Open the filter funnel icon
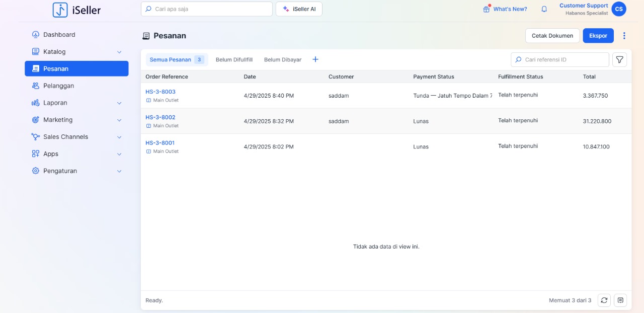 [620, 59]
